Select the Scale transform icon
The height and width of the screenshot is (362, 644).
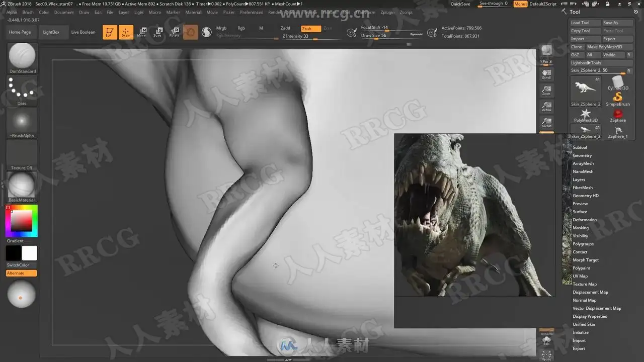[157, 32]
